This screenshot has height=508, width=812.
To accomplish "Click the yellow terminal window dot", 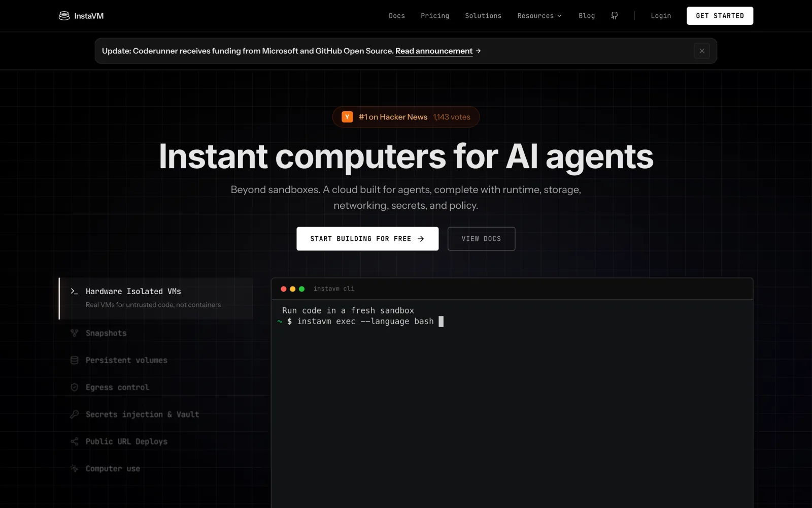I will pos(292,289).
